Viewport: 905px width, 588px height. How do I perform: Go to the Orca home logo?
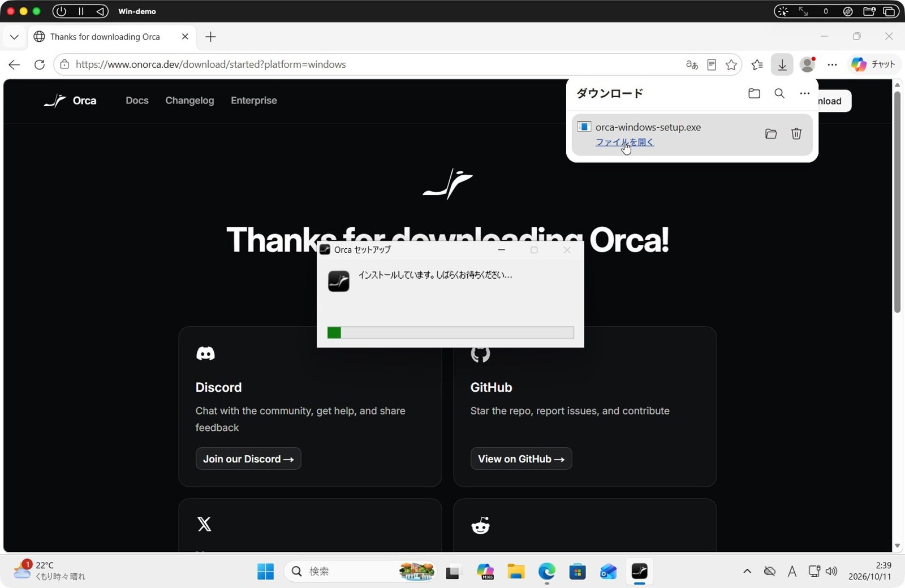click(70, 101)
